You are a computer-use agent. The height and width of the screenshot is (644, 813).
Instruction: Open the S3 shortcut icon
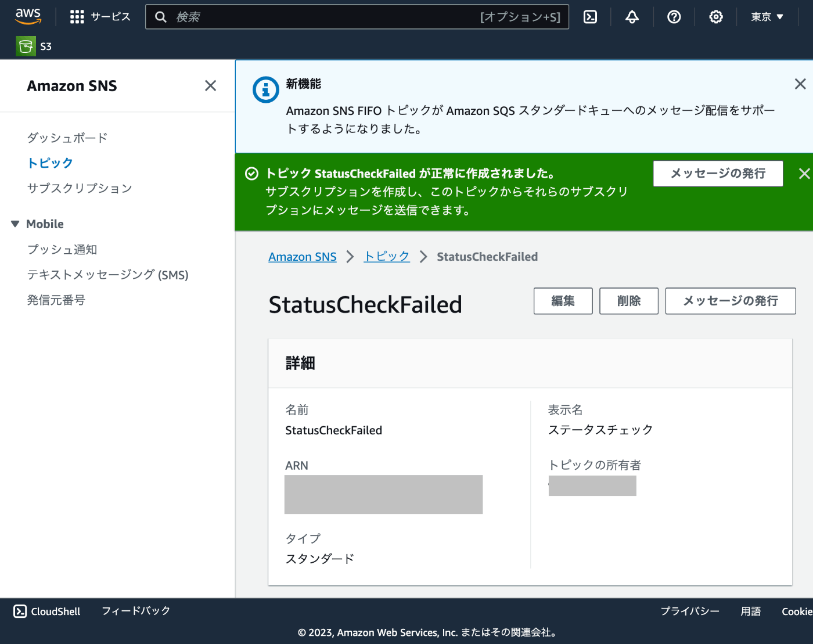pos(26,46)
